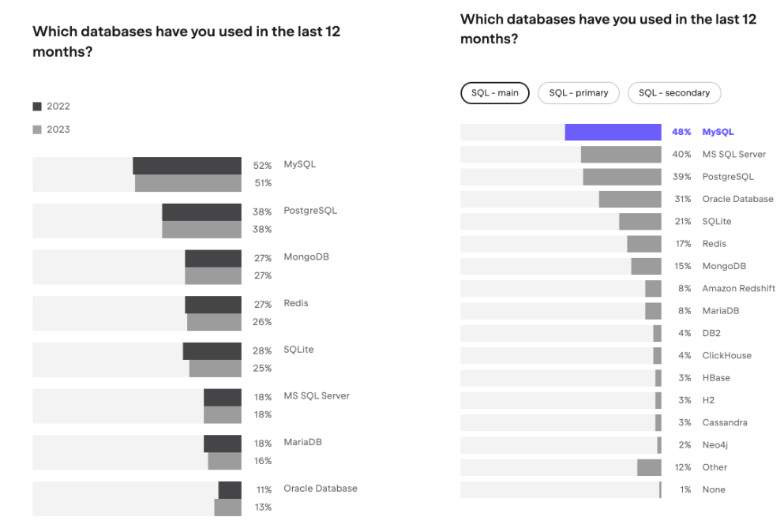The image size is (784, 532).
Task: Click the SQLite 21% bar
Action: (640, 222)
